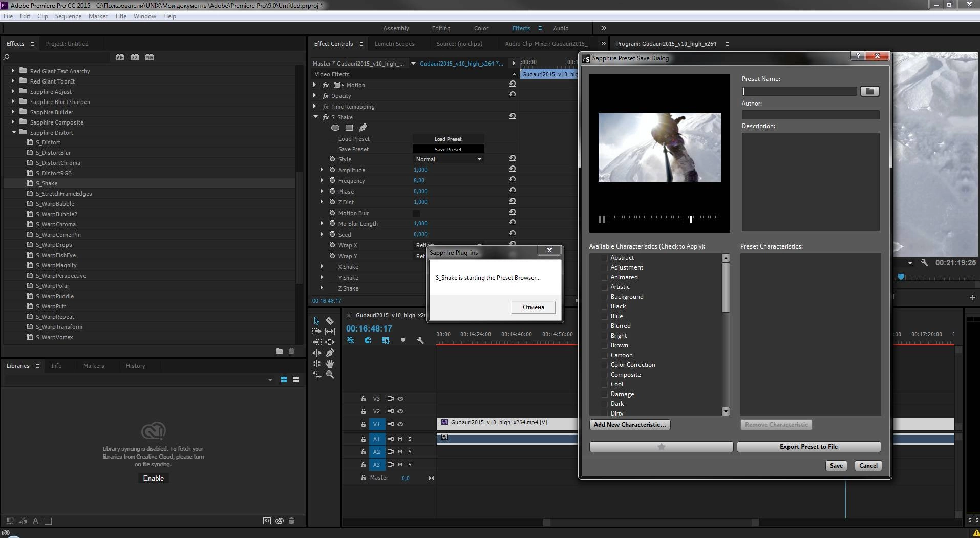Click the preview scrub bar in save dialog
Viewport: 980px width, 538px height.
(664, 219)
